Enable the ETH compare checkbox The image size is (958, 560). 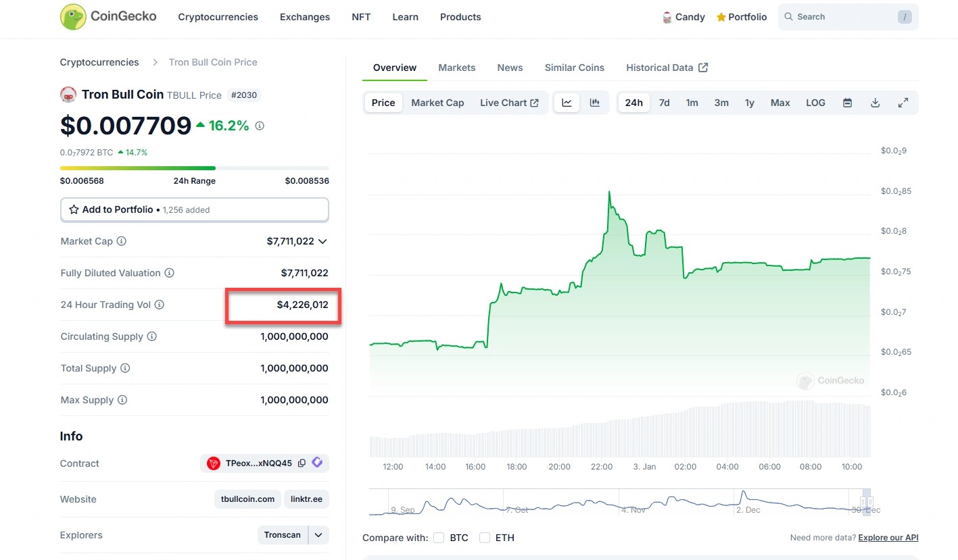coord(484,538)
